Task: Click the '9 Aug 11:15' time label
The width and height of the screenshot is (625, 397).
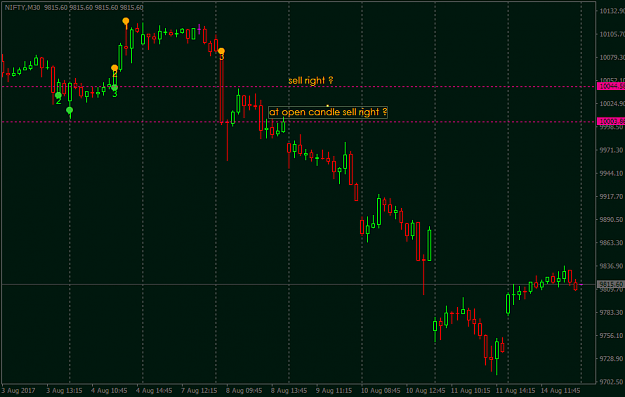Action: pyautogui.click(x=334, y=390)
